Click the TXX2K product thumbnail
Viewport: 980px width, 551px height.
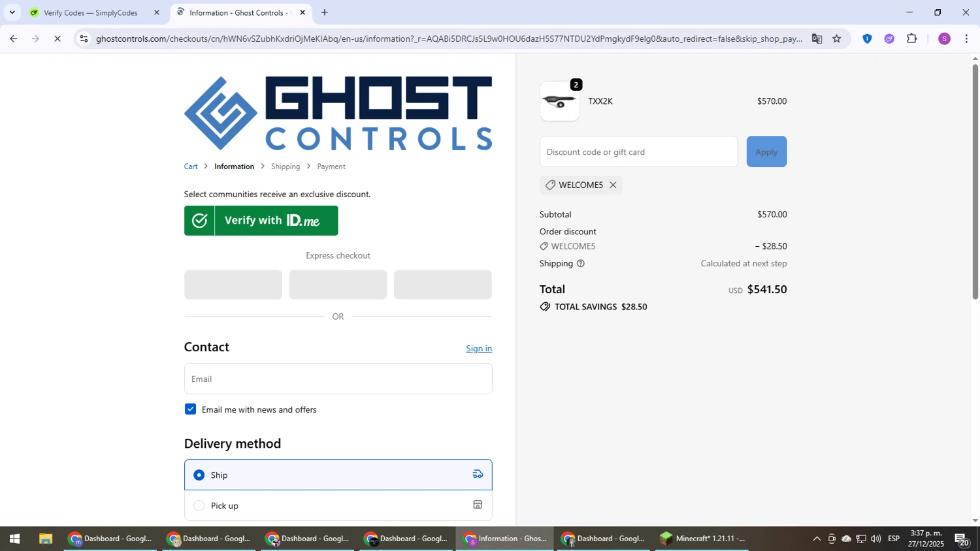pyautogui.click(x=559, y=101)
